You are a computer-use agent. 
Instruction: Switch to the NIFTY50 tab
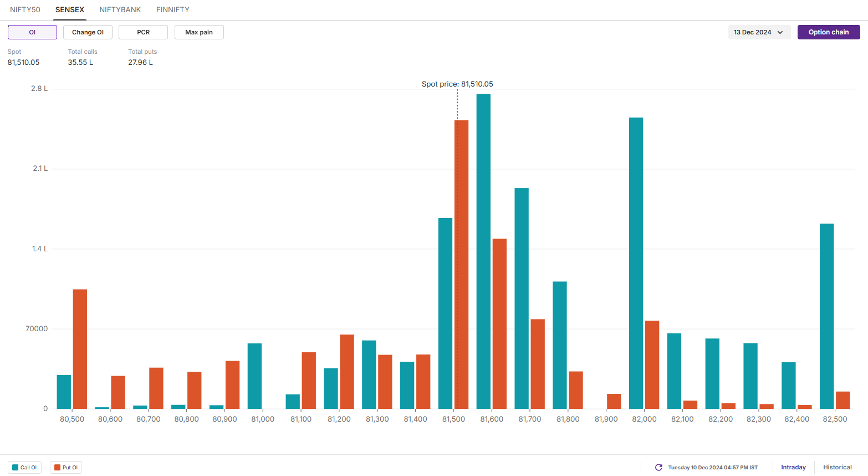25,9
